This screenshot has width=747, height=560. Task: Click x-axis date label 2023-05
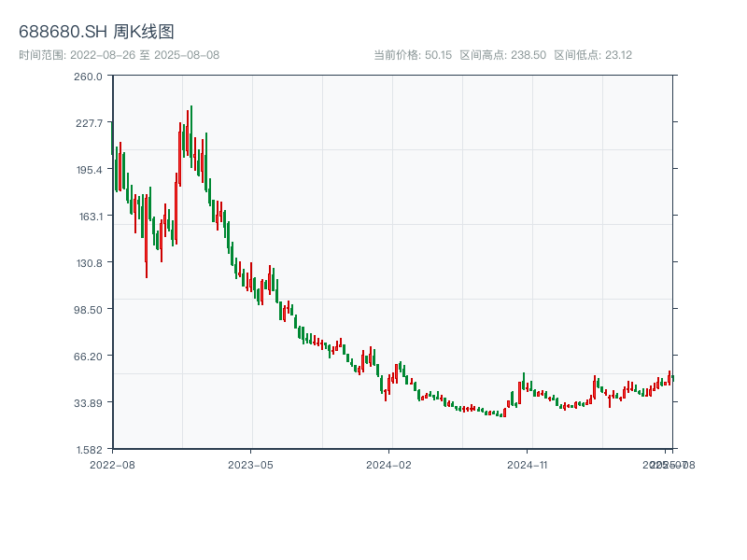point(250,465)
